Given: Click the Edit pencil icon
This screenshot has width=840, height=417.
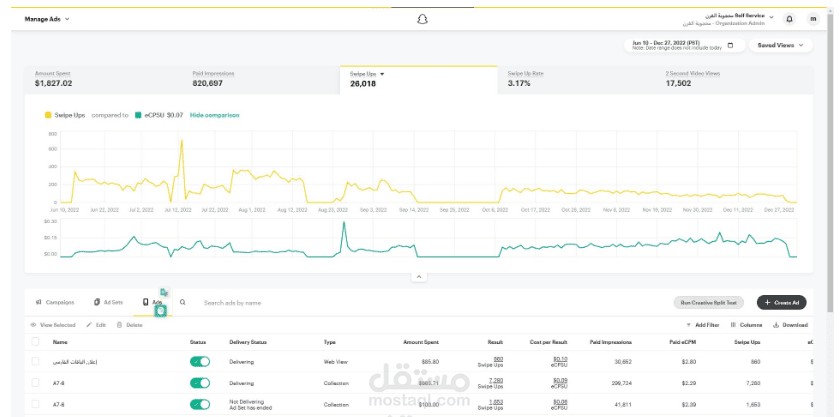Looking at the screenshot, I should click(89, 325).
